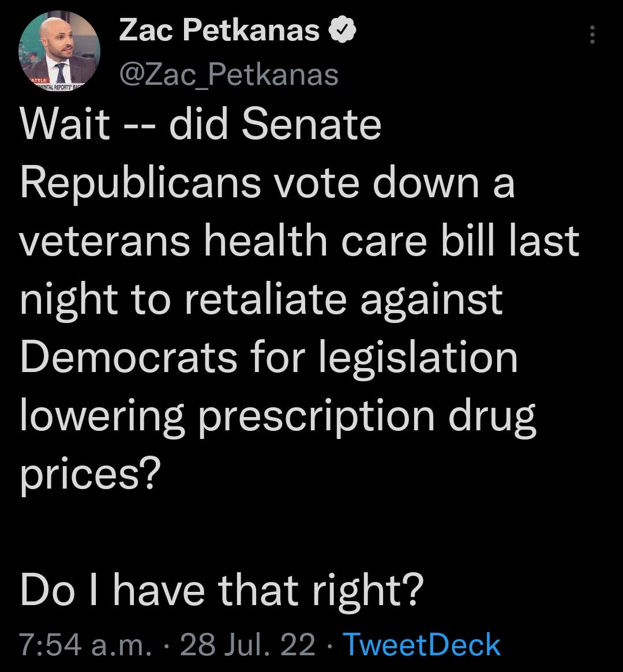Viewport: 623px width, 672px height.
Task: Click the profile photo showing a TV appearance
Action: [58, 52]
